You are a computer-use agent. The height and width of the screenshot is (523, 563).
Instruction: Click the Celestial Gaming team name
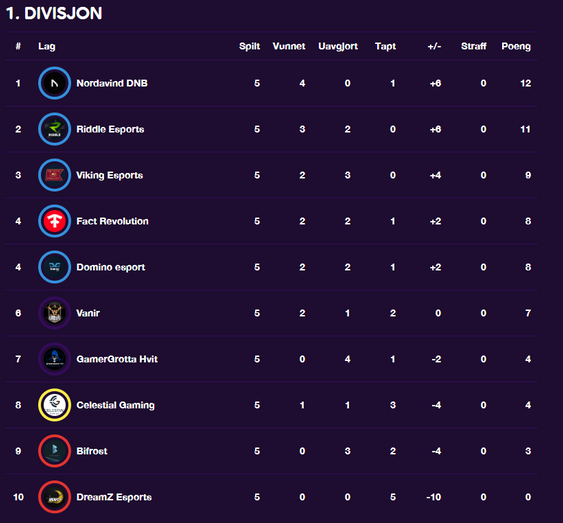116,405
